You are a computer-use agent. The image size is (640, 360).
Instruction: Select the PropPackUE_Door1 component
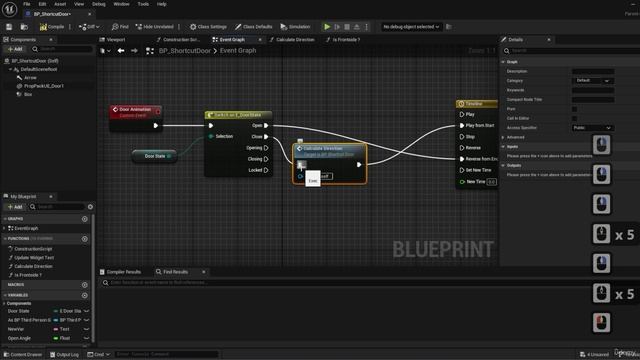click(44, 86)
